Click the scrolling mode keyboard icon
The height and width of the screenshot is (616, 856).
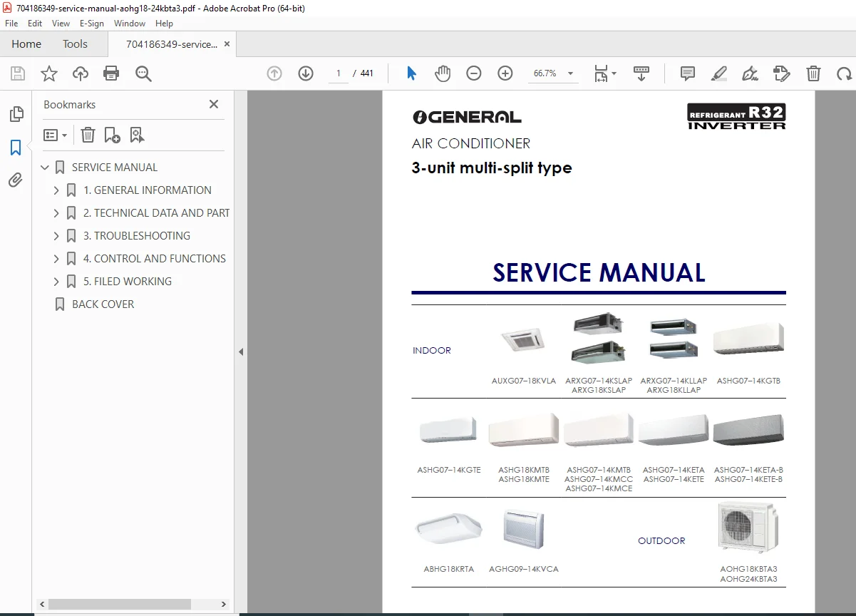[x=641, y=73]
